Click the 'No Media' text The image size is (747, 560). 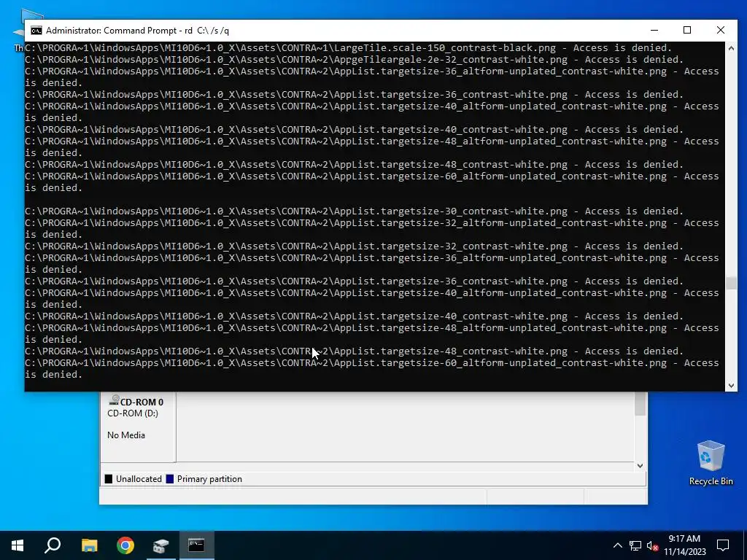125,435
